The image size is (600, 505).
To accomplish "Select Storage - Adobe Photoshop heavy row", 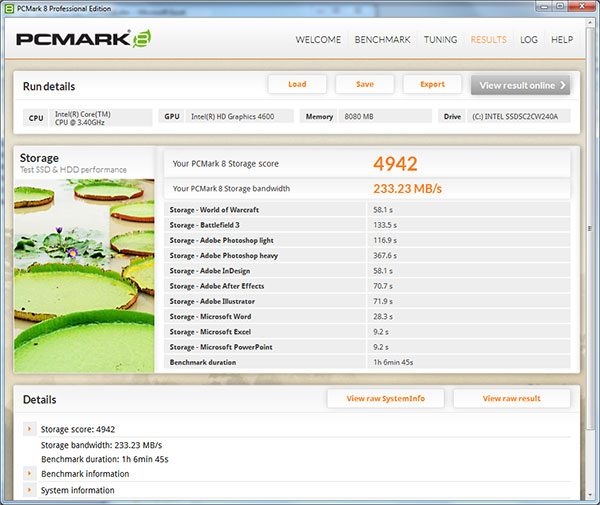I will [367, 256].
